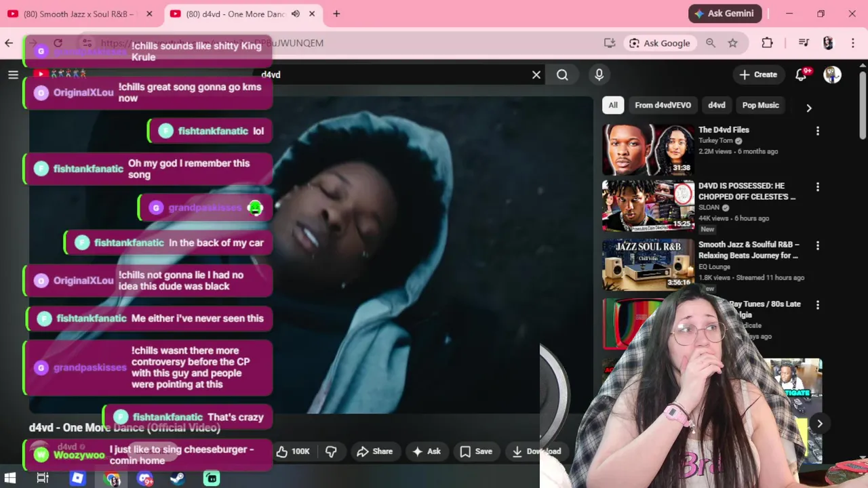The width and height of the screenshot is (868, 488).
Task: Bookmark this page with the star
Action: [733, 43]
